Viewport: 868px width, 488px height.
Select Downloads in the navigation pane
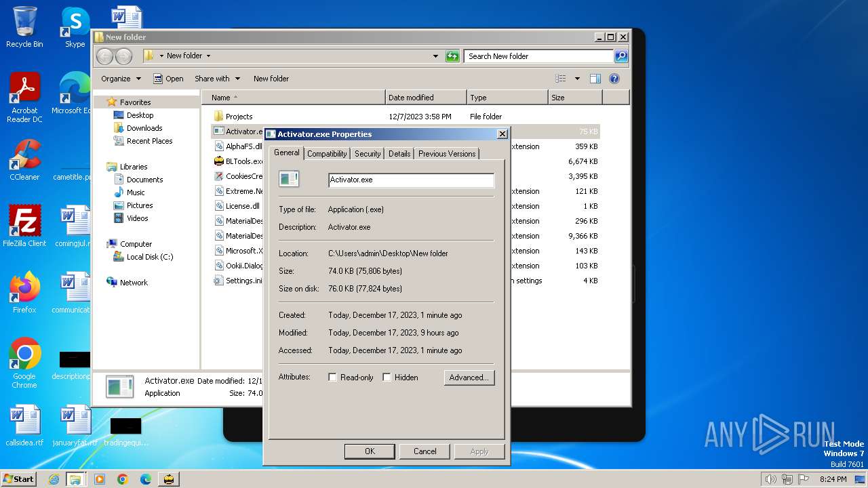click(x=144, y=128)
